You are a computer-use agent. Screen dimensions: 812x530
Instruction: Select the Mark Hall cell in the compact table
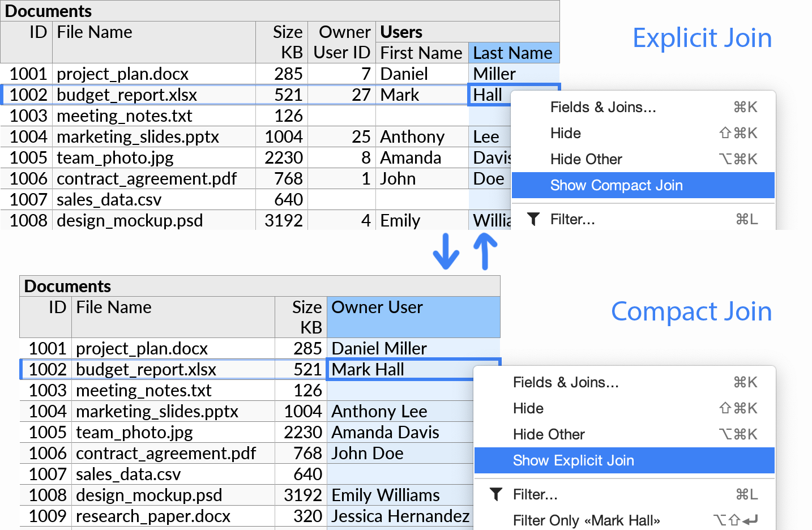coord(368,369)
